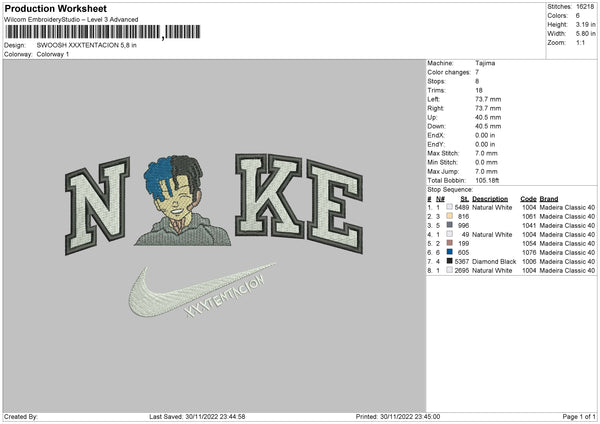Click thread code '1006'
The width and height of the screenshot is (600, 424).
tap(529, 262)
